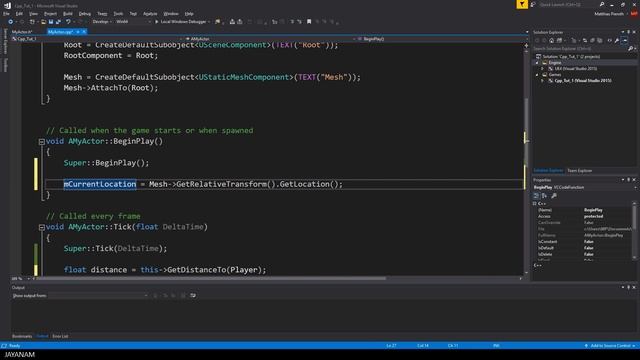Click the Categorized icon in Properties

click(x=536, y=196)
